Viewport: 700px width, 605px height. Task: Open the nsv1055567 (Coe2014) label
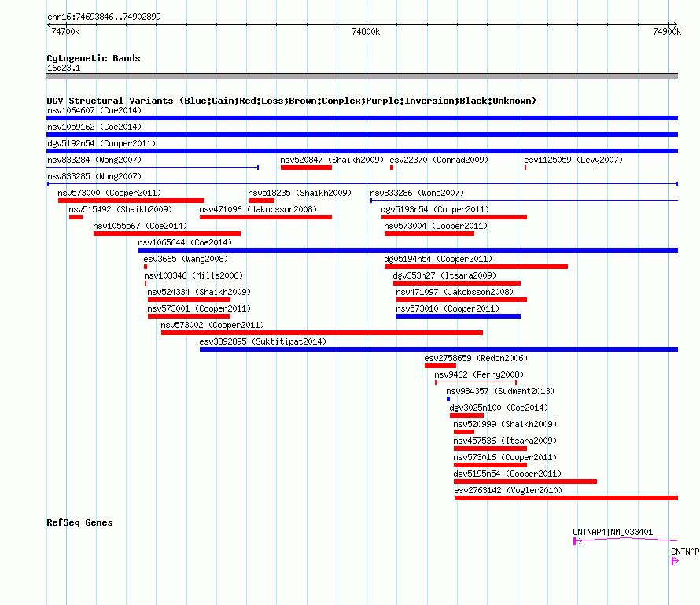point(140,226)
